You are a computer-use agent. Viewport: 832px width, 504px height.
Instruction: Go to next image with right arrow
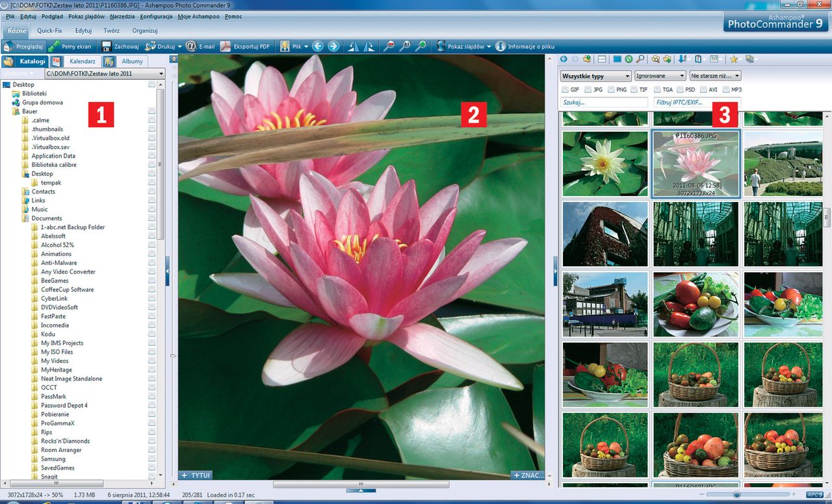333,46
